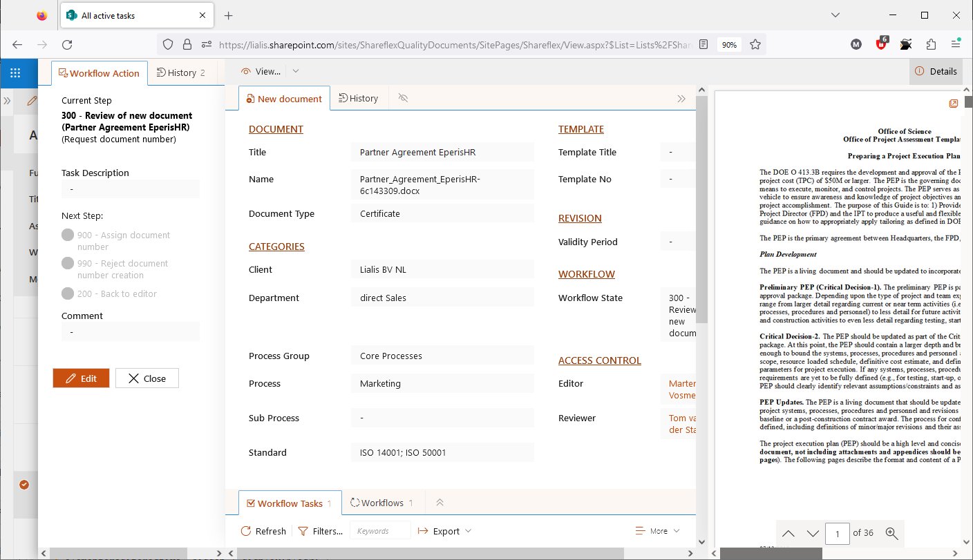Click the 'Partner Agreement EperisHR' title value

coord(418,152)
